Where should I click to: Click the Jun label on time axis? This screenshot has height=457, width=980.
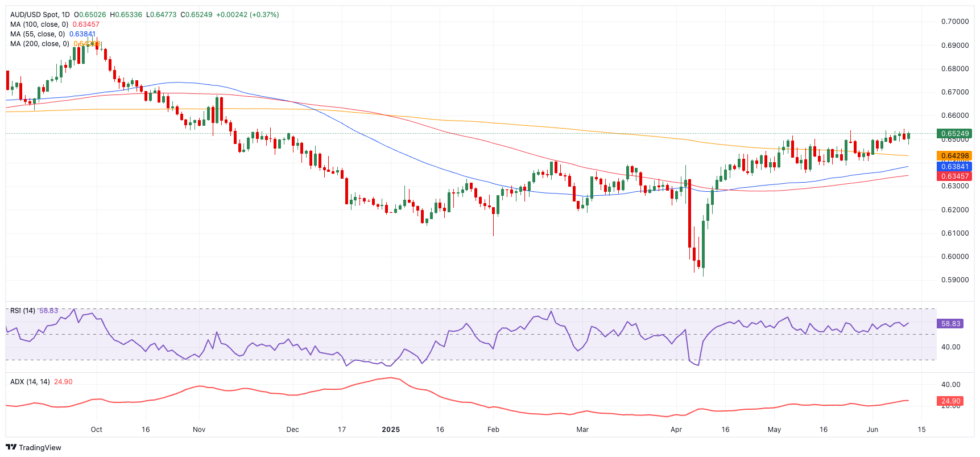tap(873, 430)
